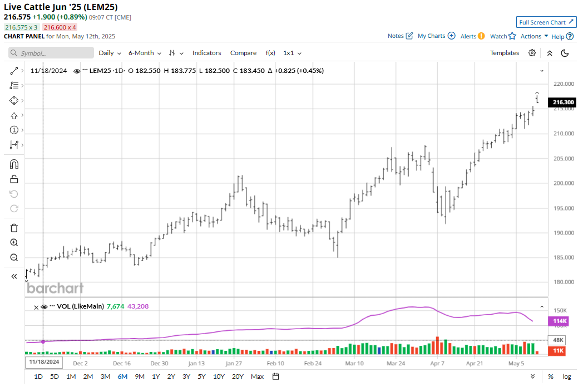This screenshot has width=588, height=391.
Task: Click the Notes edit icon
Action: click(409, 36)
